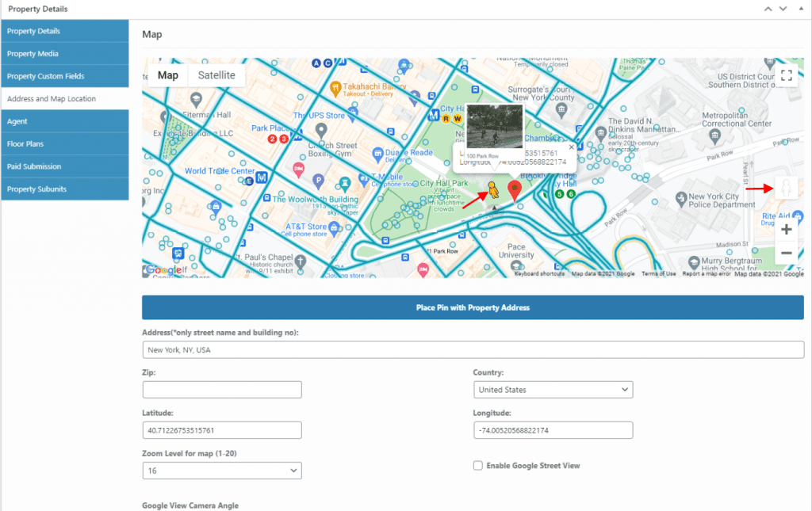The image size is (812, 511).
Task: Open the Country dropdown
Action: tap(553, 390)
